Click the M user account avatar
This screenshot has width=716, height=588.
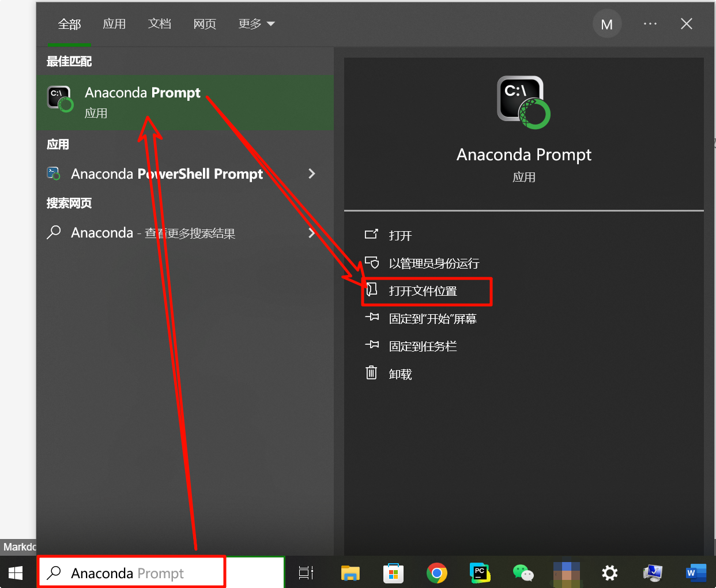coord(607,24)
